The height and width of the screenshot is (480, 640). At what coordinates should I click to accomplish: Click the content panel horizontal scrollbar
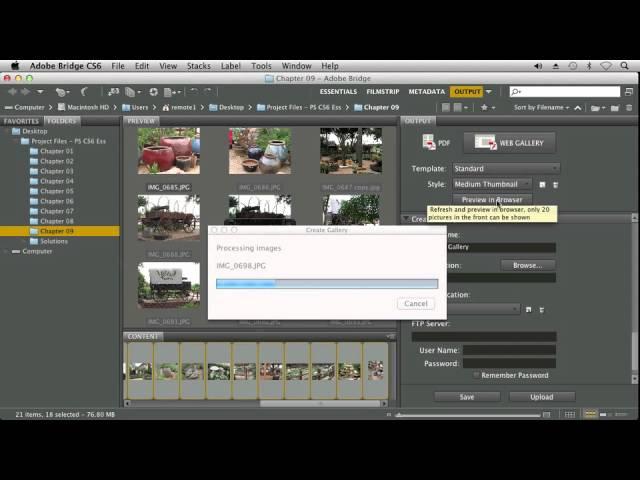[x=320, y=403]
